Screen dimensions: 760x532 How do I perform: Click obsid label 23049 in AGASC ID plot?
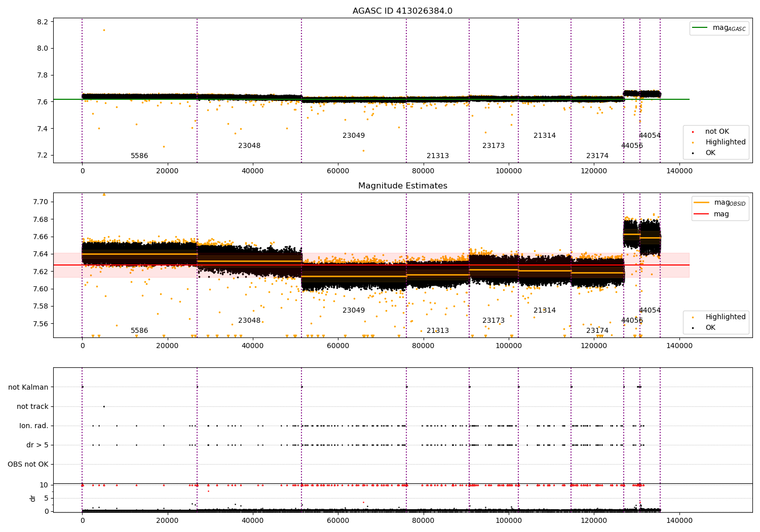coord(354,136)
